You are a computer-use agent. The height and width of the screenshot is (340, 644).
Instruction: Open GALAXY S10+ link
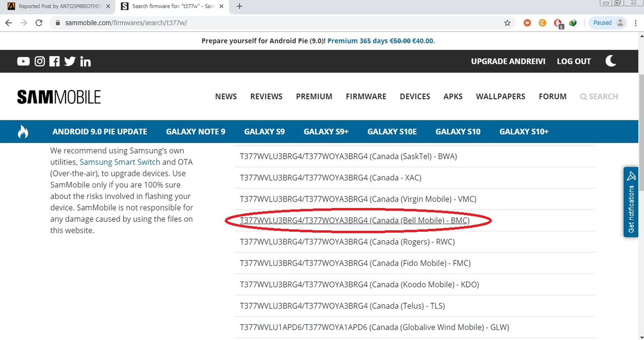tap(524, 131)
